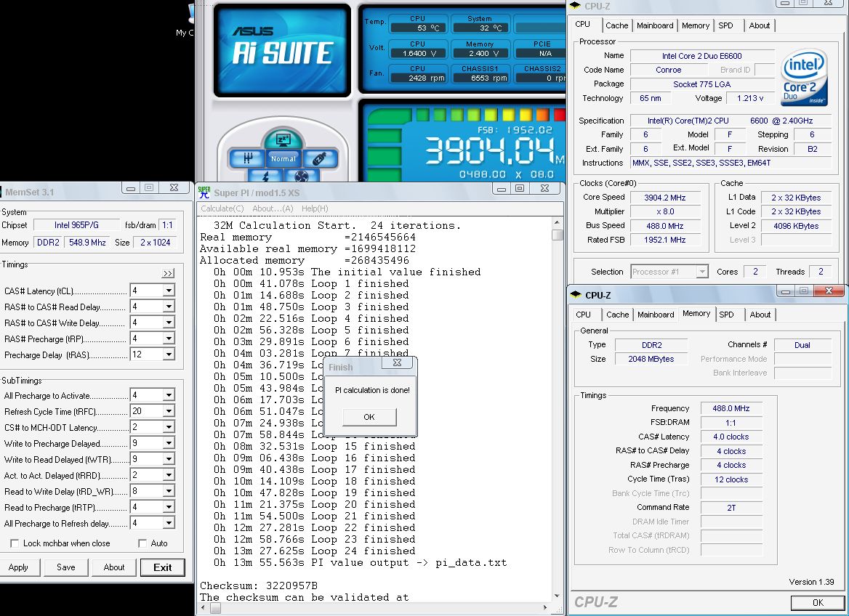Click the AI Gear gearshift icon in AI Suite

coord(248,158)
